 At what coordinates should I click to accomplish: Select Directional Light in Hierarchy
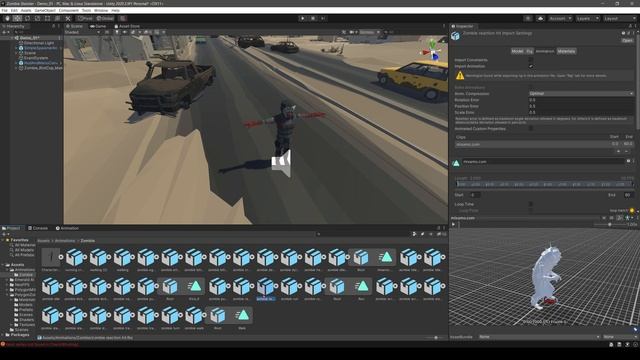[x=39, y=43]
